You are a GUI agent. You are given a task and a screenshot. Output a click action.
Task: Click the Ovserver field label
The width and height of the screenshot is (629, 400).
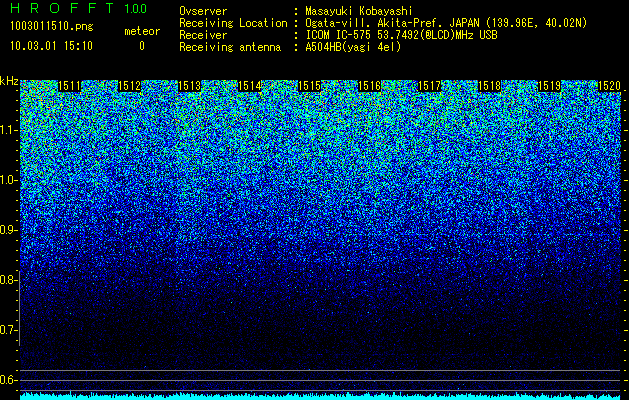click(203, 11)
